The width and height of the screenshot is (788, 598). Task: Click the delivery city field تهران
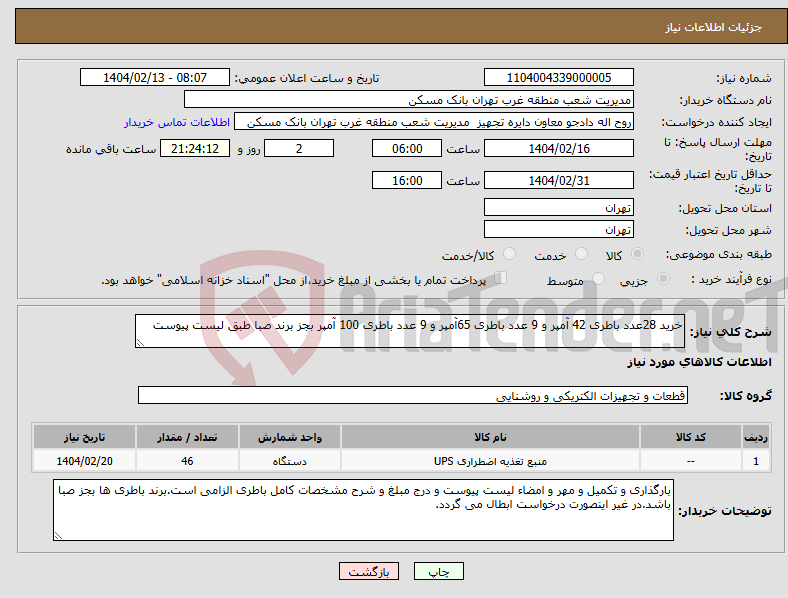pyautogui.click(x=559, y=229)
